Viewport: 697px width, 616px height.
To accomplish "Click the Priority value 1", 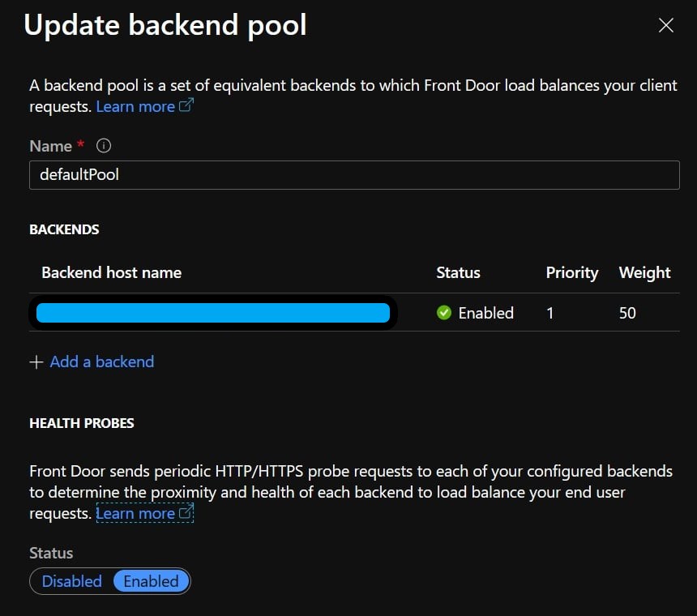I will 549,314.
